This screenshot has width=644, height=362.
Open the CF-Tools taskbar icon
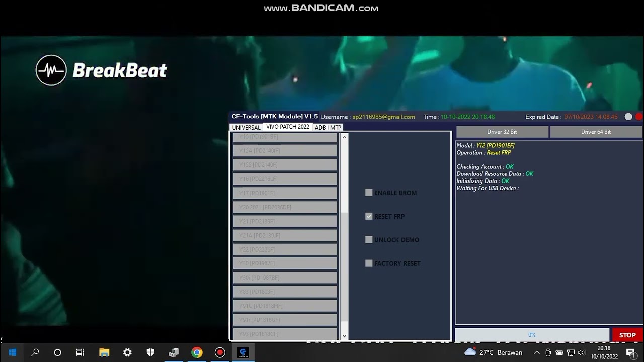(x=243, y=352)
